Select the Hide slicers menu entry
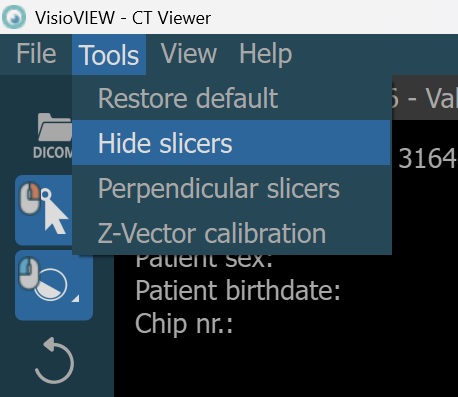 (x=231, y=143)
